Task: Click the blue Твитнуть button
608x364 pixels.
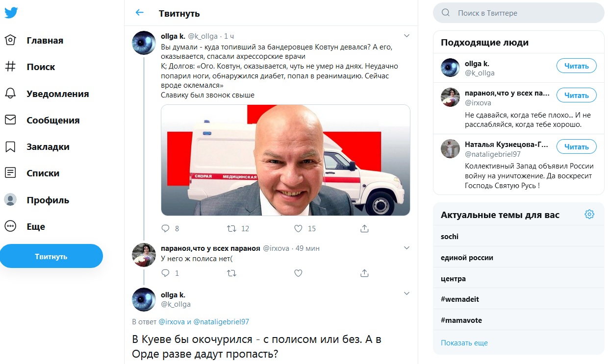Action: pos(51,256)
